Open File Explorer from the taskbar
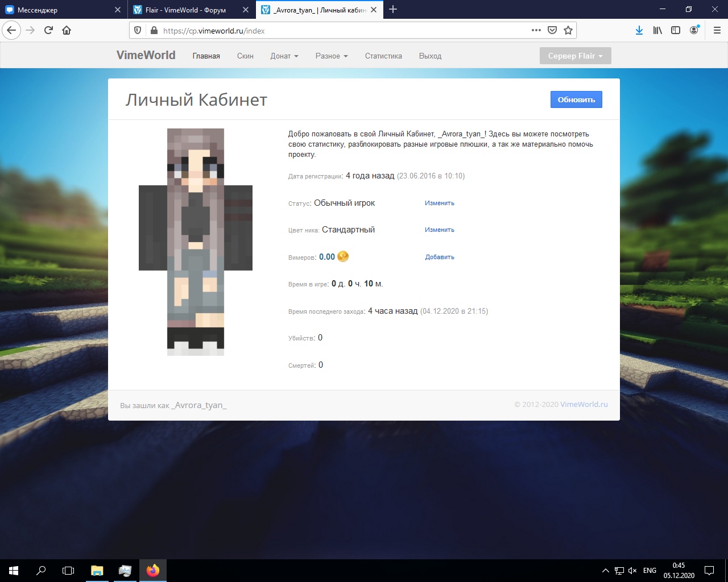728x582 pixels. coord(97,571)
